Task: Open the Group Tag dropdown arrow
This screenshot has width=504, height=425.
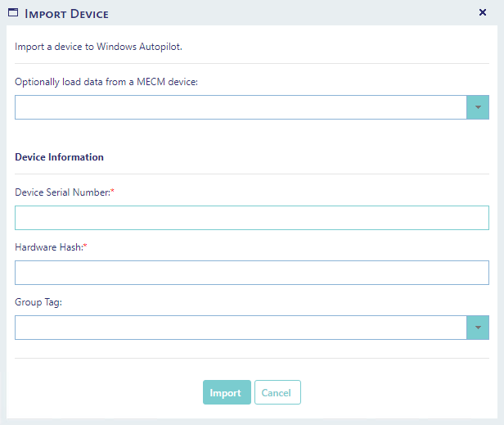Action: pyautogui.click(x=477, y=328)
